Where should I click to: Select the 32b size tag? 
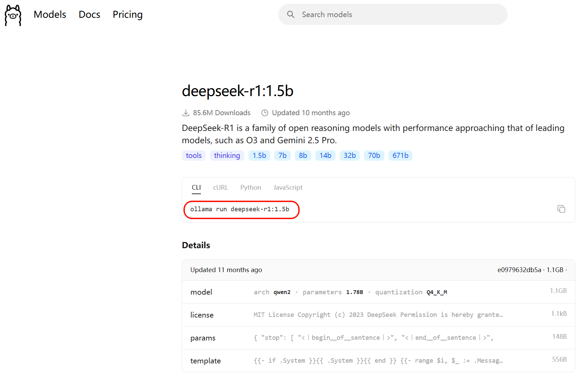(350, 156)
